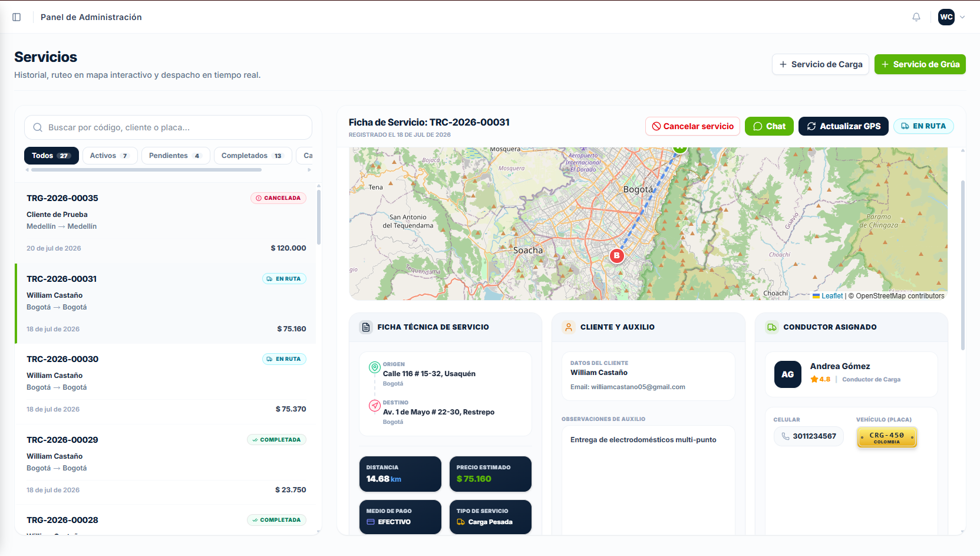
Task: Click Panel de Administración title
Action: [91, 17]
